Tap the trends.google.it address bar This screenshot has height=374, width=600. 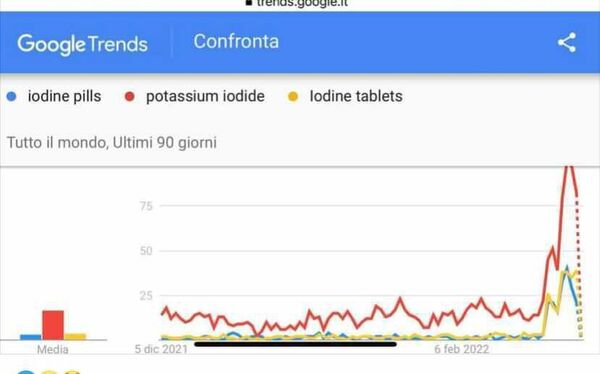coord(297,3)
